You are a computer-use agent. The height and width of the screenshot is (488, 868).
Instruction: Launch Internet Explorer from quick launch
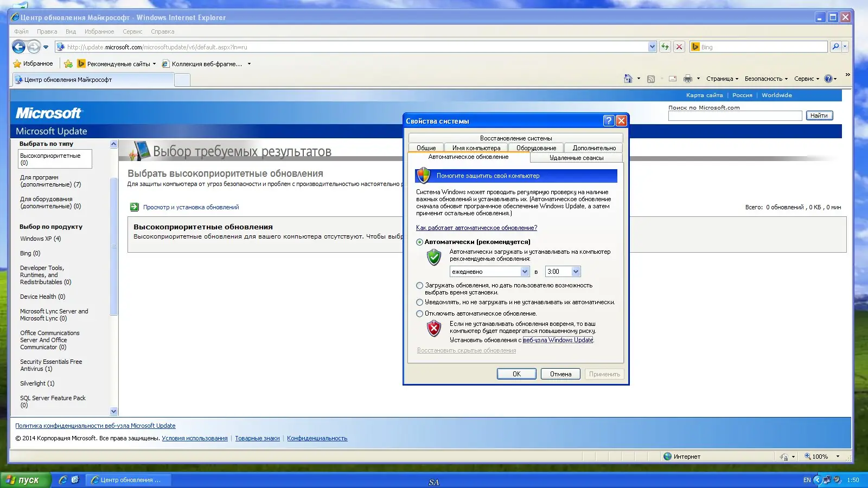click(63, 480)
